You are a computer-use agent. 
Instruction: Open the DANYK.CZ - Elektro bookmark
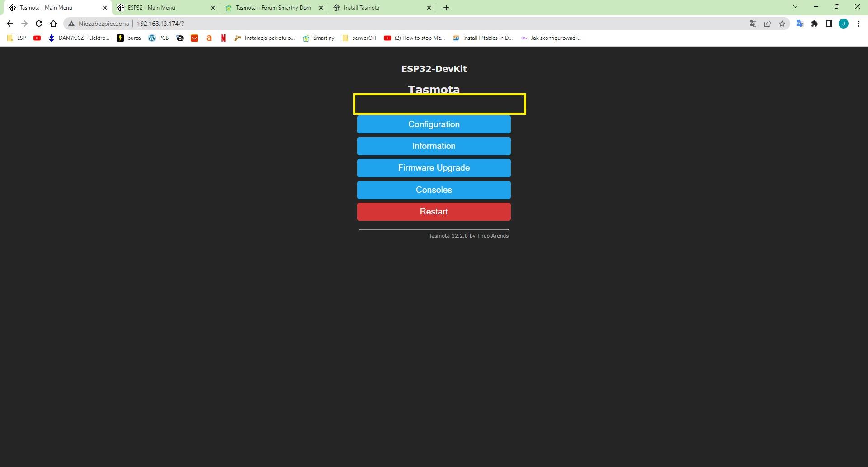(x=79, y=38)
